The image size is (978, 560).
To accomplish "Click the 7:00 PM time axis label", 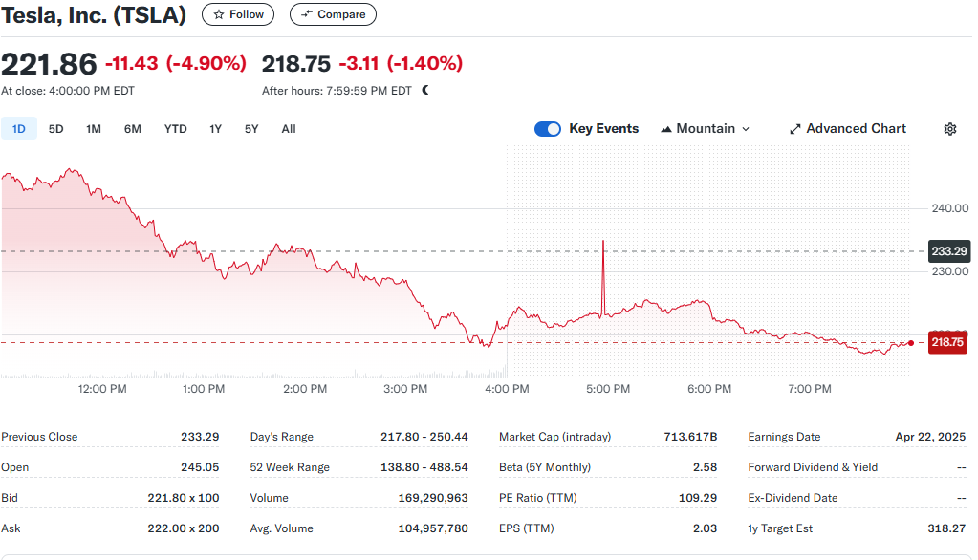I will tap(810, 389).
